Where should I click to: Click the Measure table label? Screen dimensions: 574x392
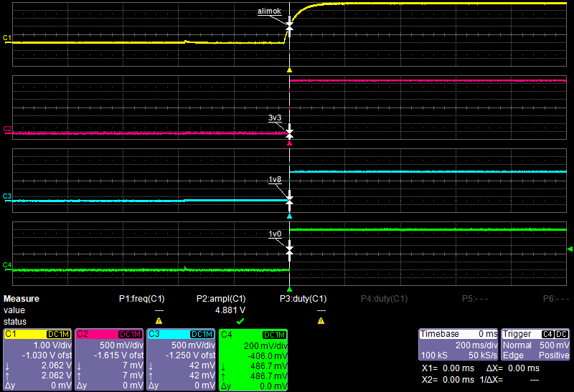(x=22, y=299)
